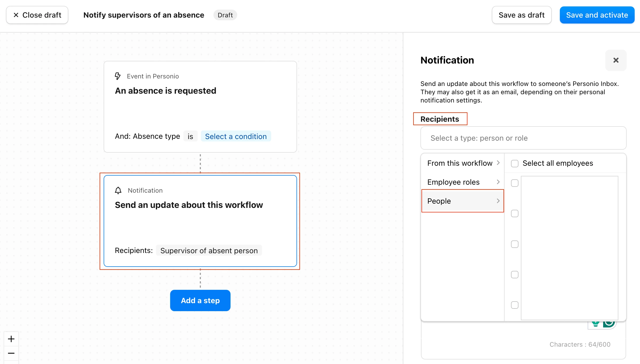Click the bell Notification icon

pyautogui.click(x=118, y=190)
